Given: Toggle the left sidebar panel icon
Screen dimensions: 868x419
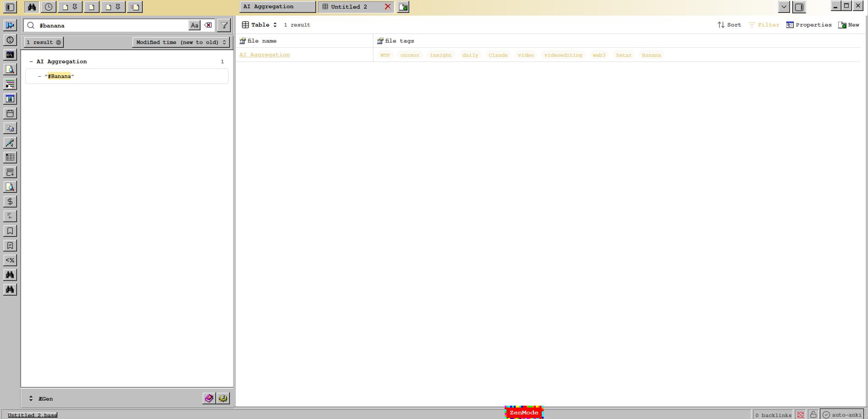Looking at the screenshot, I should click(x=10, y=7).
